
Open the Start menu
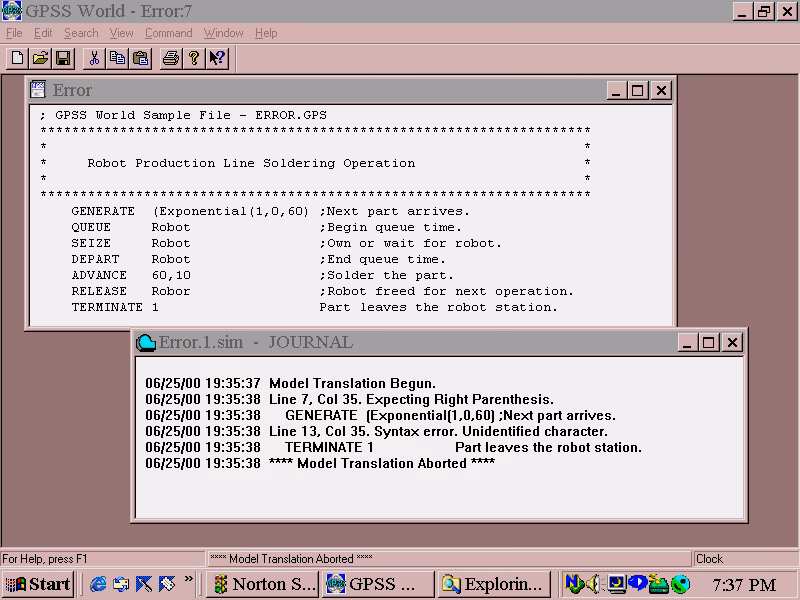point(38,583)
